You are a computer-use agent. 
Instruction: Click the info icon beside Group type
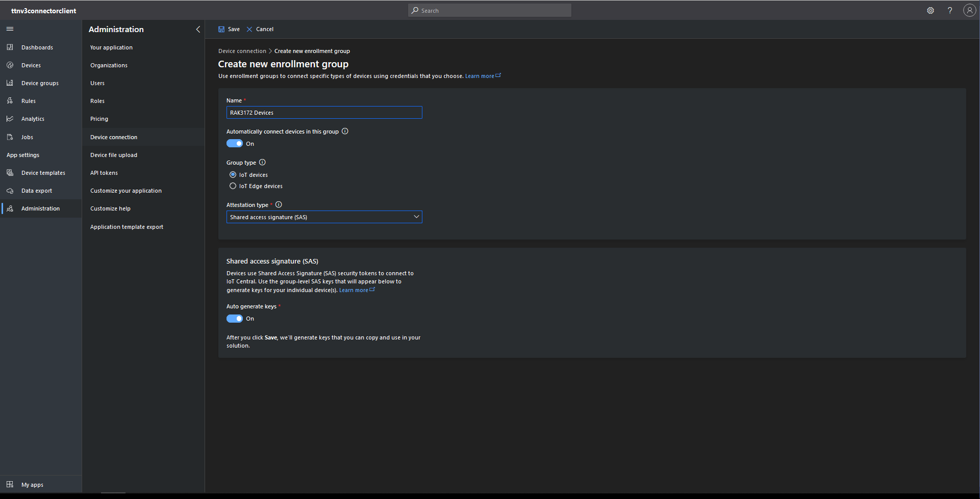(x=262, y=163)
